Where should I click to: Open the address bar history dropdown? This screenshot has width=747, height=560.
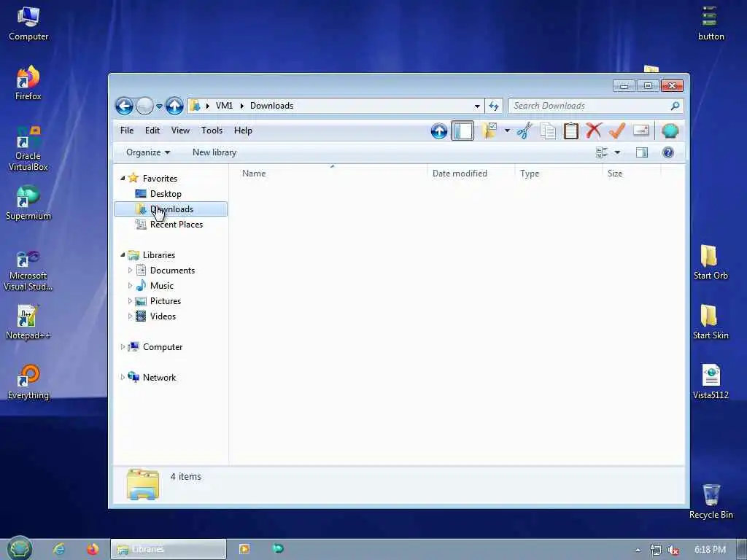click(x=477, y=106)
